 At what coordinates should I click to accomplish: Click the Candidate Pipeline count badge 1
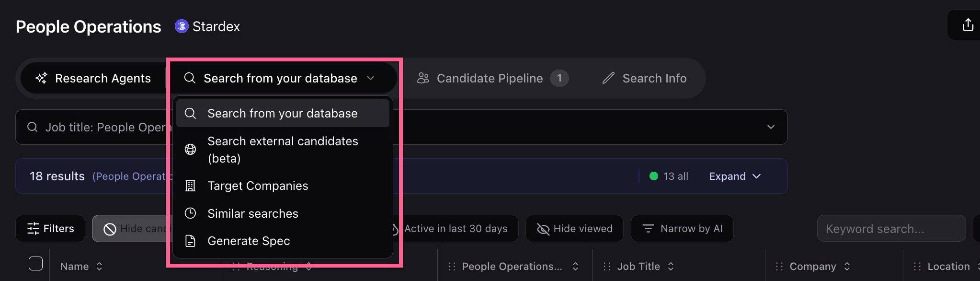coord(559,78)
